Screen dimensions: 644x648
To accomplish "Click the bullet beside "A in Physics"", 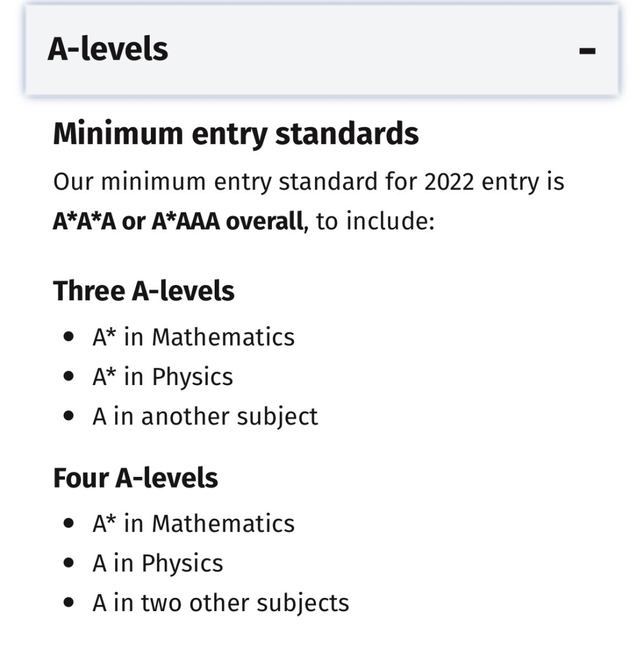I will click(70, 563).
